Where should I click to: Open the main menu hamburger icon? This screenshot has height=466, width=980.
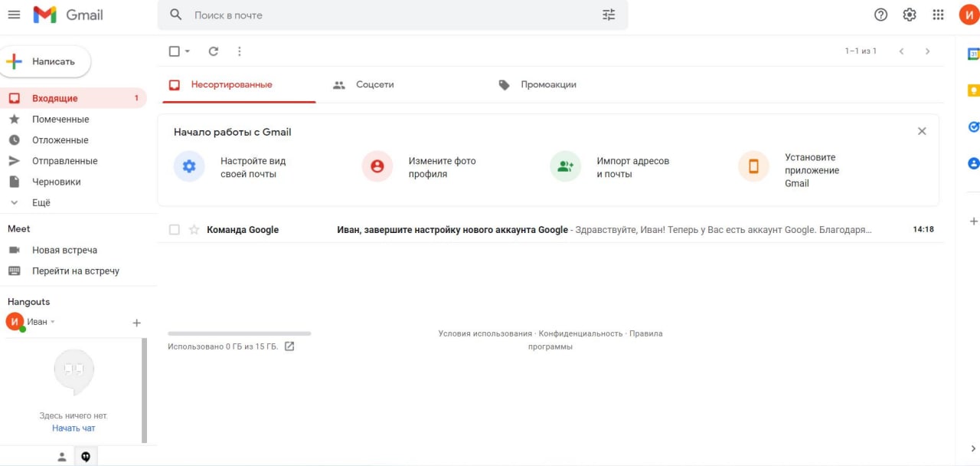(14, 15)
